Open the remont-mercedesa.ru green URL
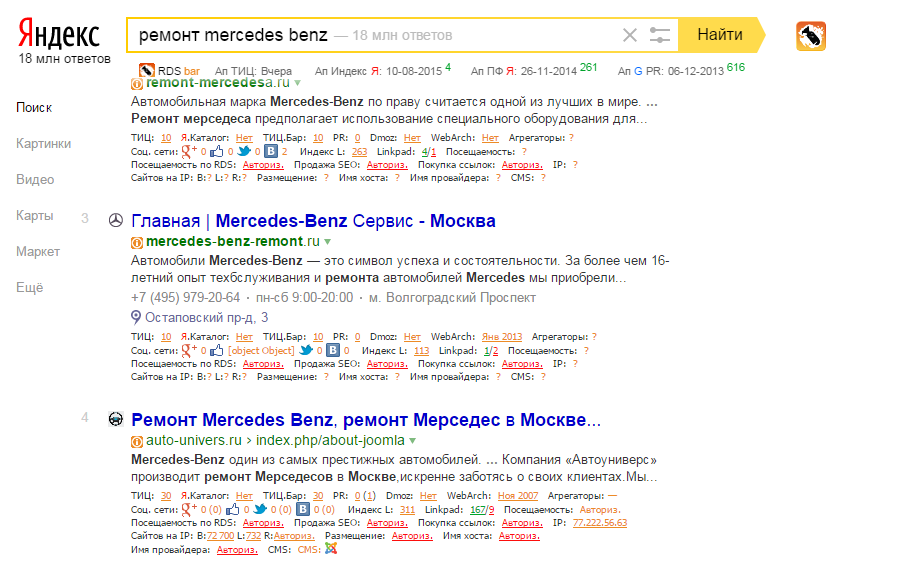The height and width of the screenshot is (563, 902). tap(218, 83)
